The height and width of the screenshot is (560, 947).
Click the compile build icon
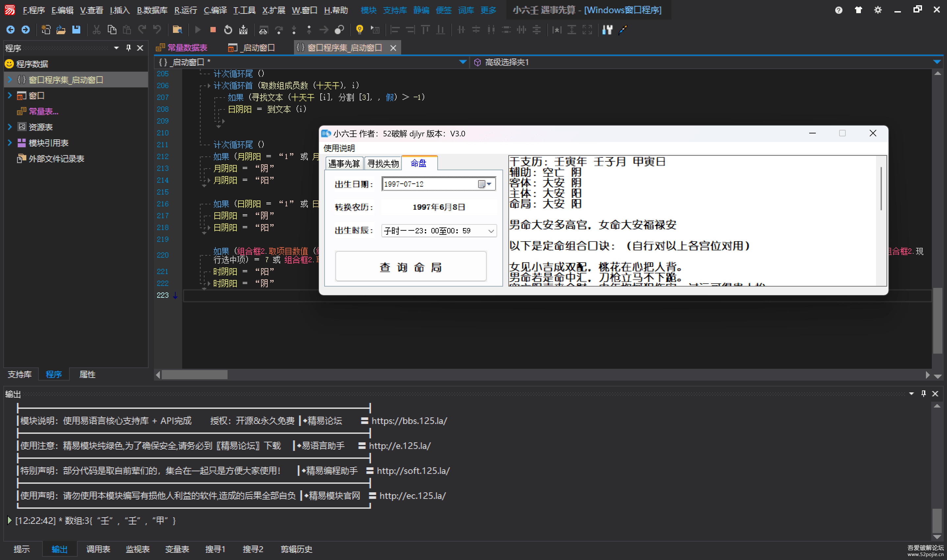243,30
